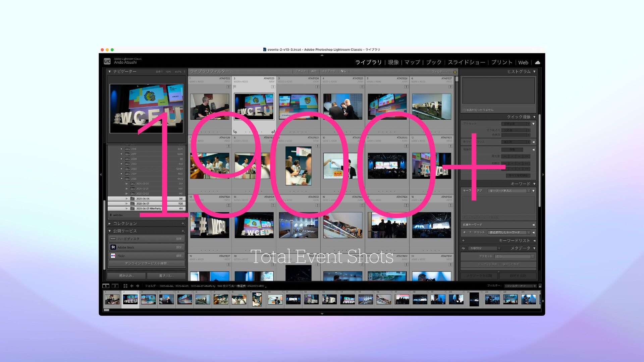Image resolution: width=644 pixels, height=362 pixels.
Task: Open the プリセット dropdown in Quick Develop
Action: [x=516, y=124]
